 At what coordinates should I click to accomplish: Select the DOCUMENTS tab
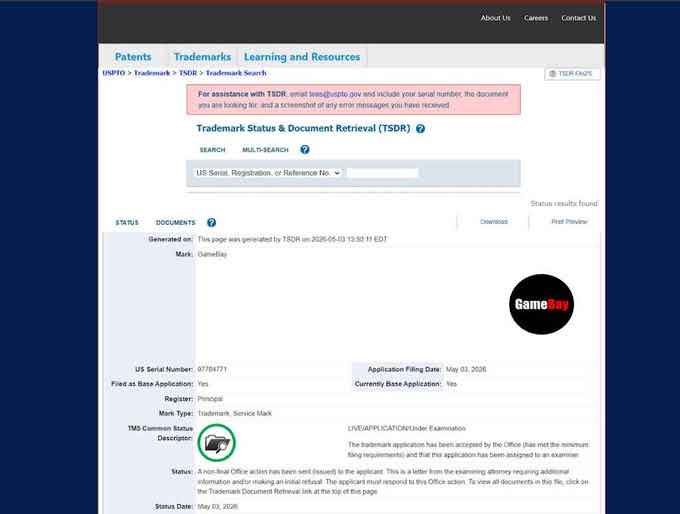[x=176, y=223]
